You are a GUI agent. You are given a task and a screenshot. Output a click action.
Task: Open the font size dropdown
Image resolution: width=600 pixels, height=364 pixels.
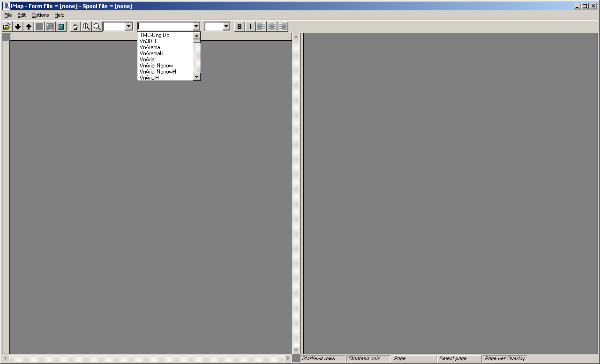[226, 27]
